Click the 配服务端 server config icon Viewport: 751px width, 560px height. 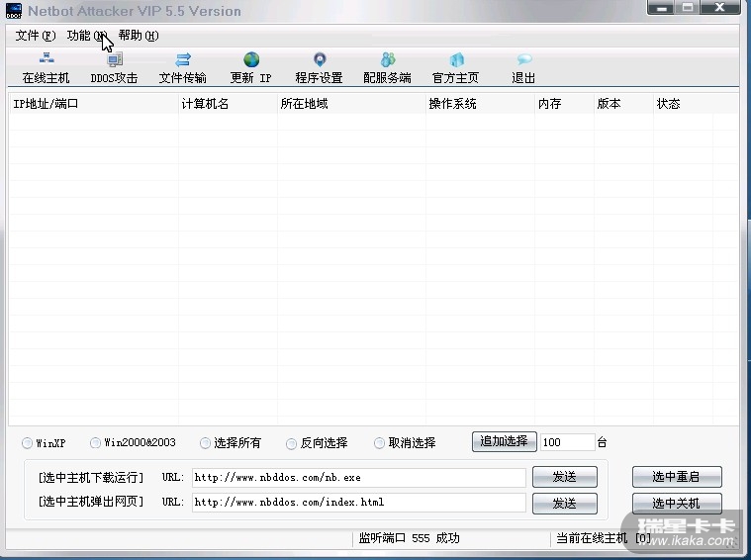pyautogui.click(x=388, y=68)
